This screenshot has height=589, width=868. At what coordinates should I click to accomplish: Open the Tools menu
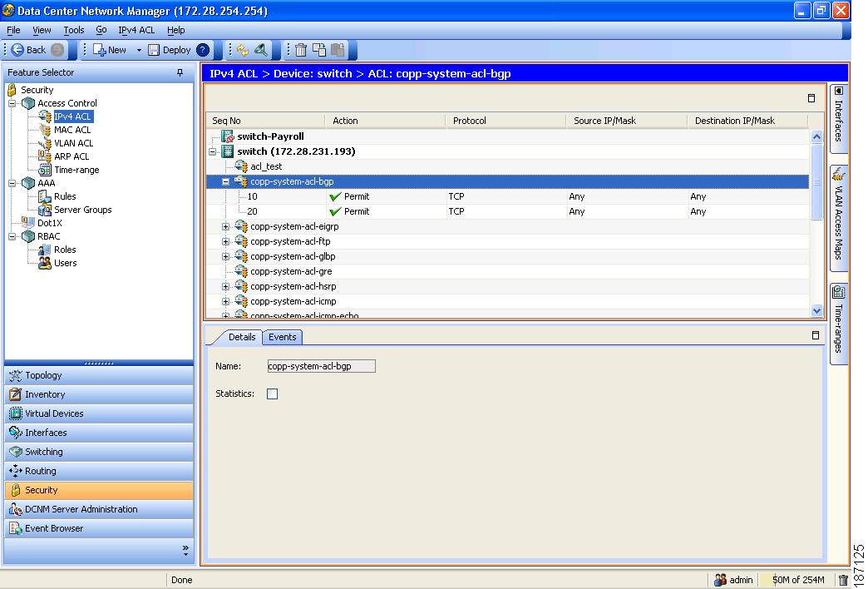click(x=74, y=30)
